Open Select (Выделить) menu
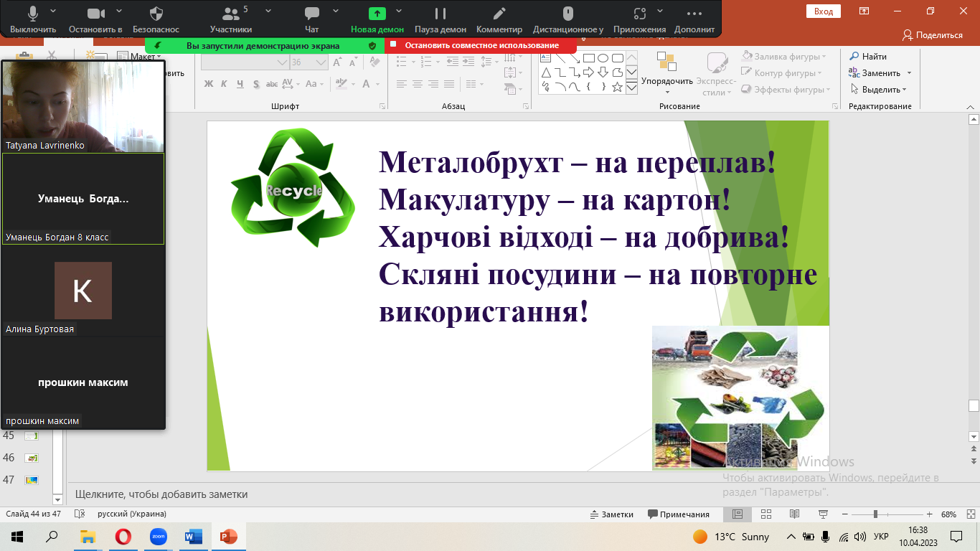Image resolution: width=980 pixels, height=551 pixels. (x=878, y=90)
